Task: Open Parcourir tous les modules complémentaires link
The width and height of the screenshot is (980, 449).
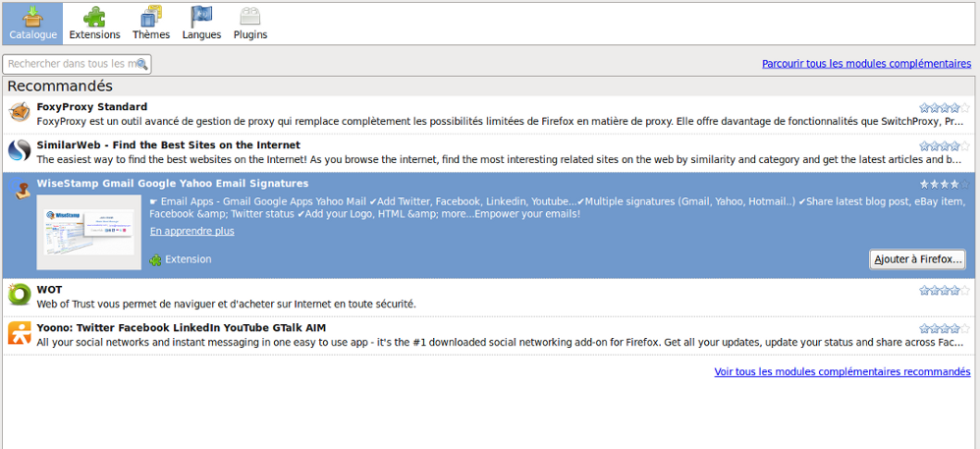Action: (866, 64)
